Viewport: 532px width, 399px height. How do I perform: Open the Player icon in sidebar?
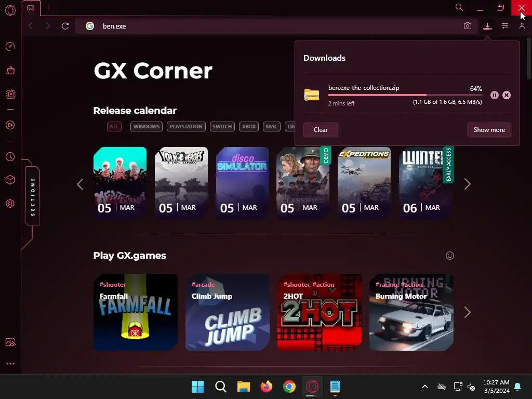[x=10, y=125]
